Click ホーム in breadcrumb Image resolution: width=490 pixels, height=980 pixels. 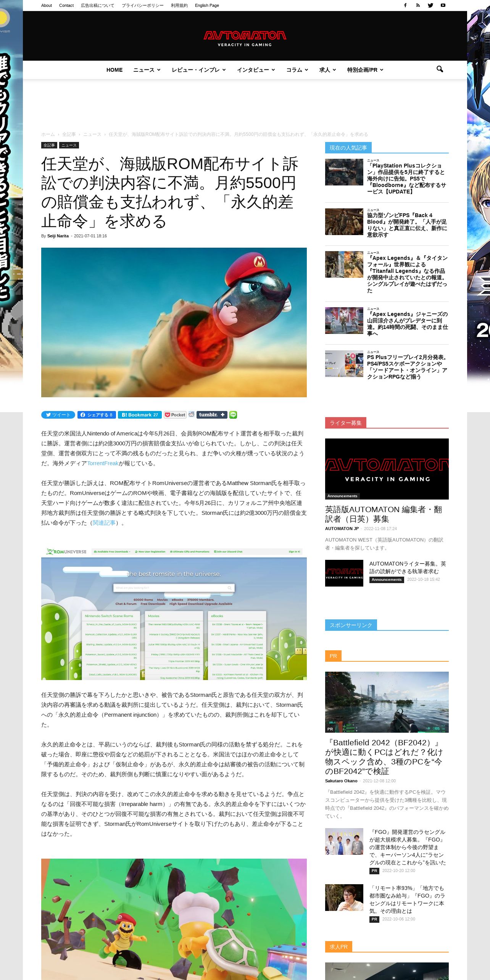pyautogui.click(x=48, y=134)
